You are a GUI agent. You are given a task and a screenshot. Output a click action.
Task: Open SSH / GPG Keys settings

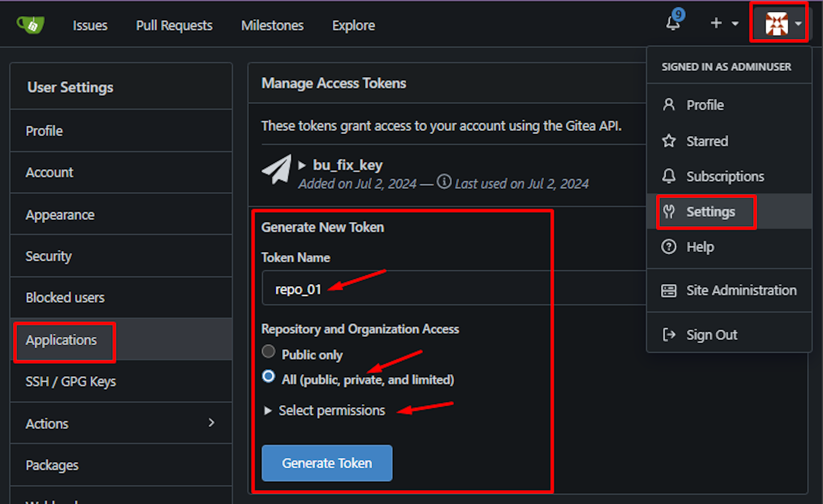click(x=71, y=381)
